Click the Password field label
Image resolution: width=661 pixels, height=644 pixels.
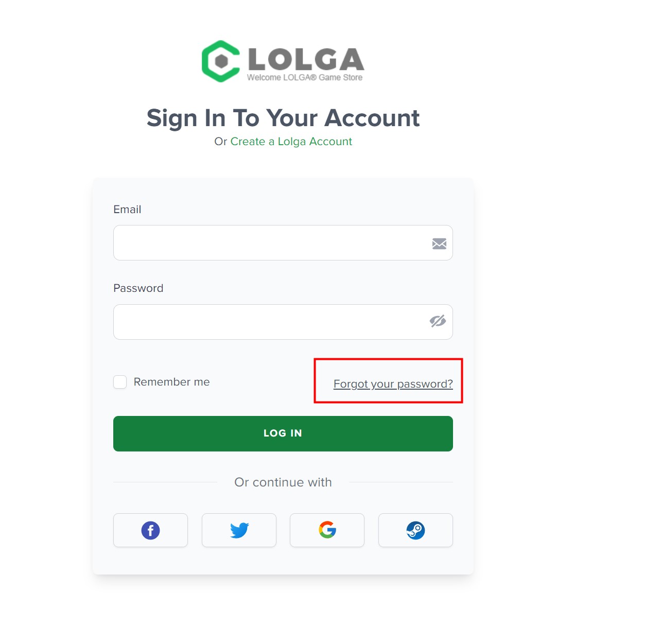pyautogui.click(x=138, y=288)
